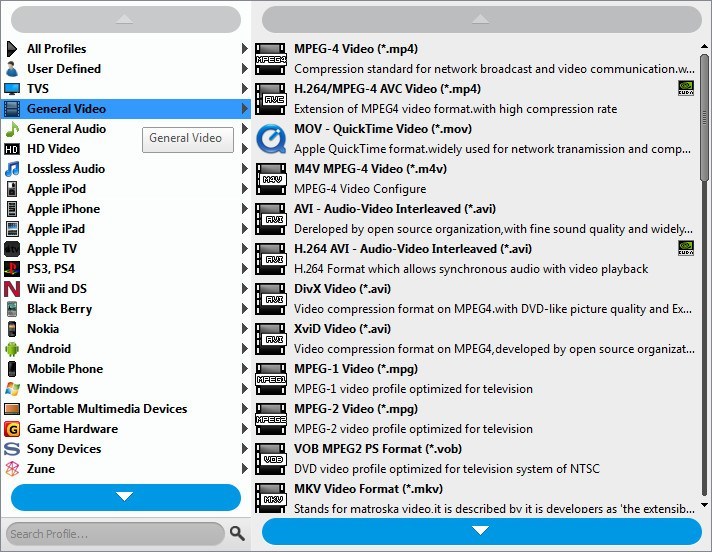The height and width of the screenshot is (552, 712).
Task: Expand the All Profiles submenu arrow
Action: click(245, 49)
